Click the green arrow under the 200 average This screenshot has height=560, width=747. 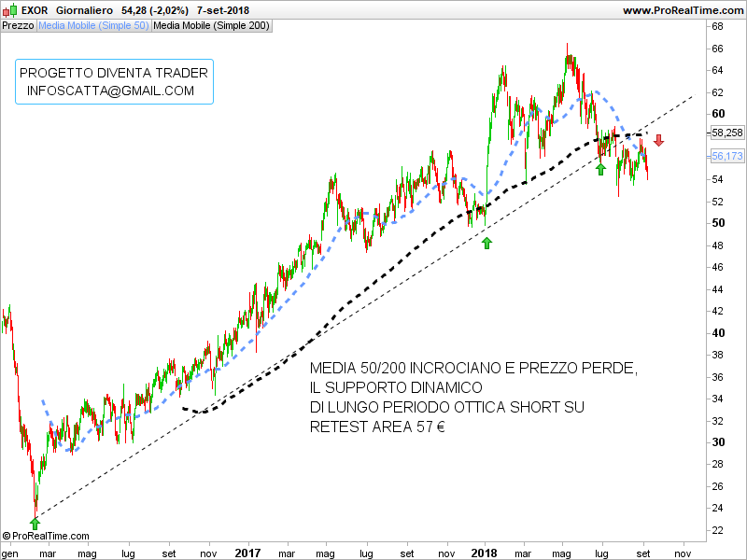[x=600, y=169]
